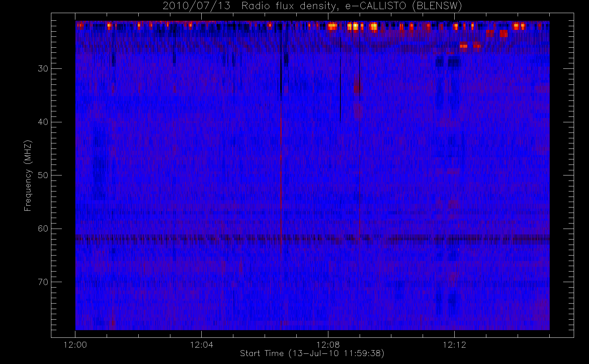Click the 40 frequency tick label
This screenshot has width=589, height=364.
pos(43,122)
